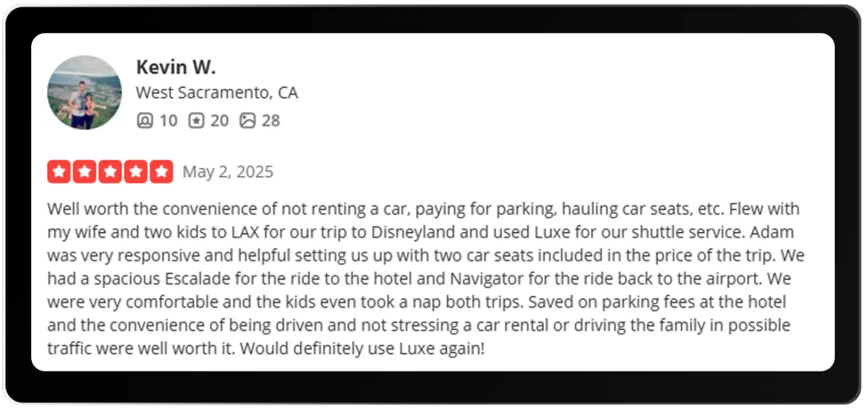Image resolution: width=868 pixels, height=409 pixels.
Task: Click Kevin W.'s profile photo
Action: (85, 92)
